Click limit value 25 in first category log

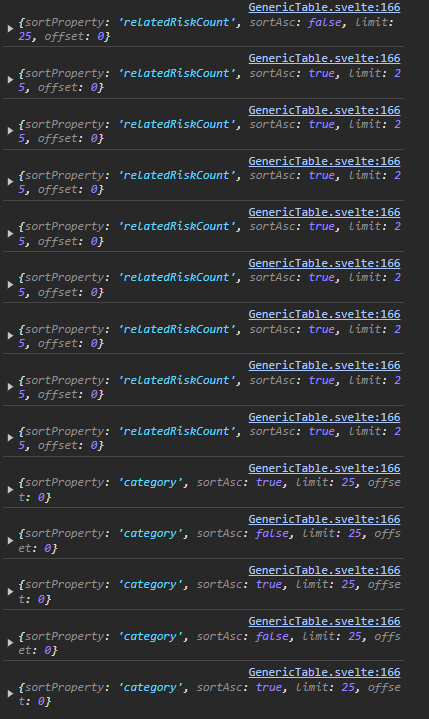pos(348,482)
